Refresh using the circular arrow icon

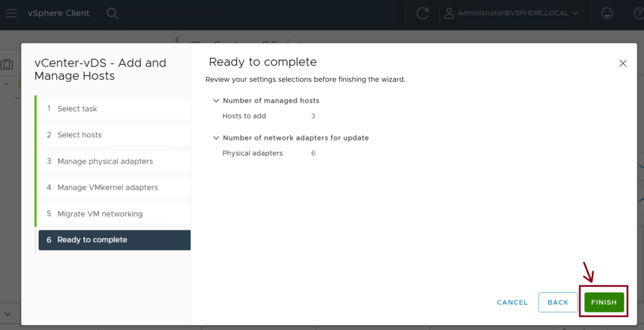pos(422,13)
